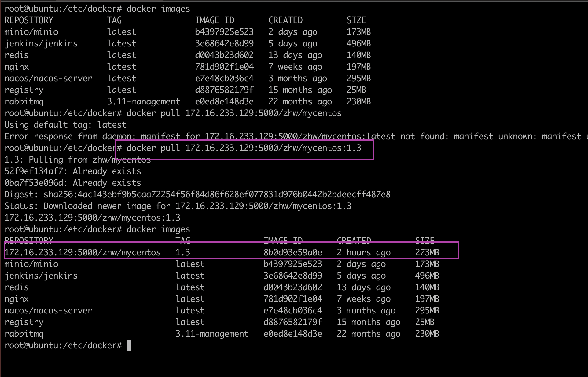Screen dimensions: 588x377
Task: Click the rabbitmq entry in second listing
Action: (24, 334)
